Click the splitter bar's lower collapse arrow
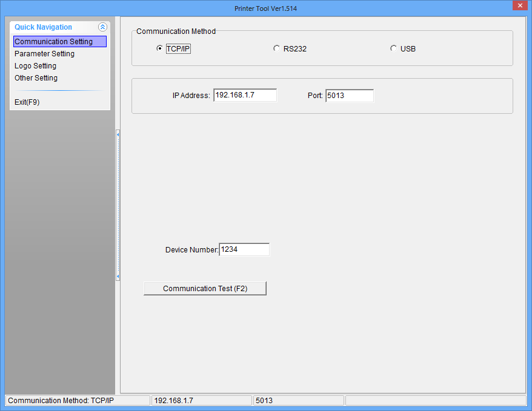Image resolution: width=532 pixels, height=411 pixels. 118,276
